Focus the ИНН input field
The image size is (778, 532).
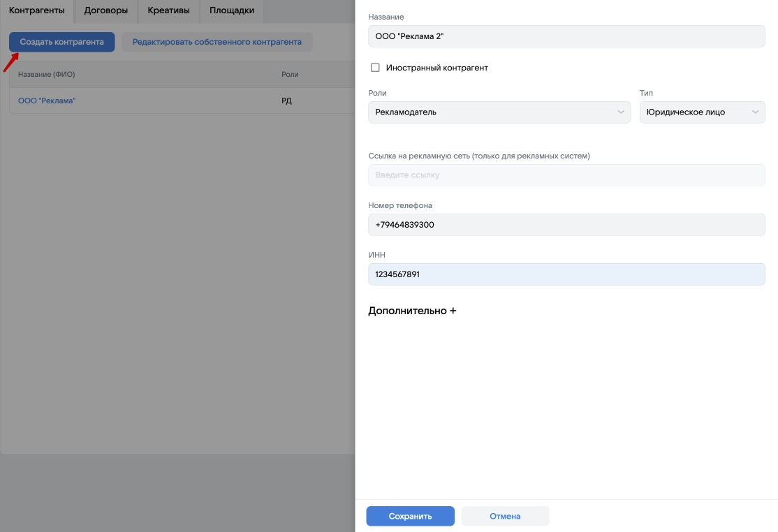tap(566, 274)
